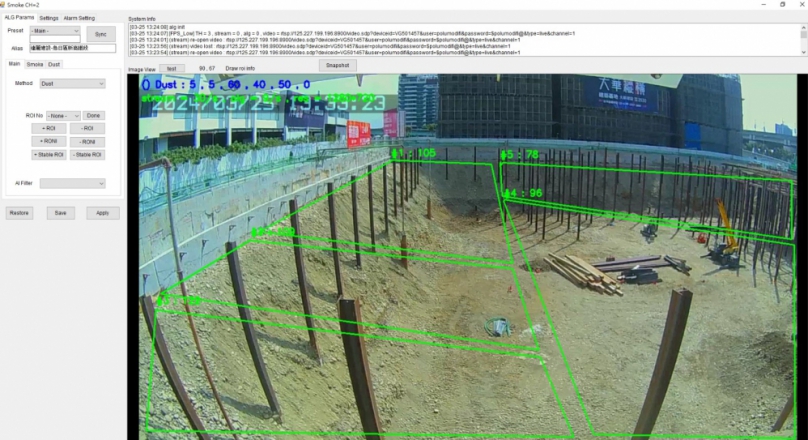
Task: Expand the AI Filter dropdown
Action: point(72,183)
